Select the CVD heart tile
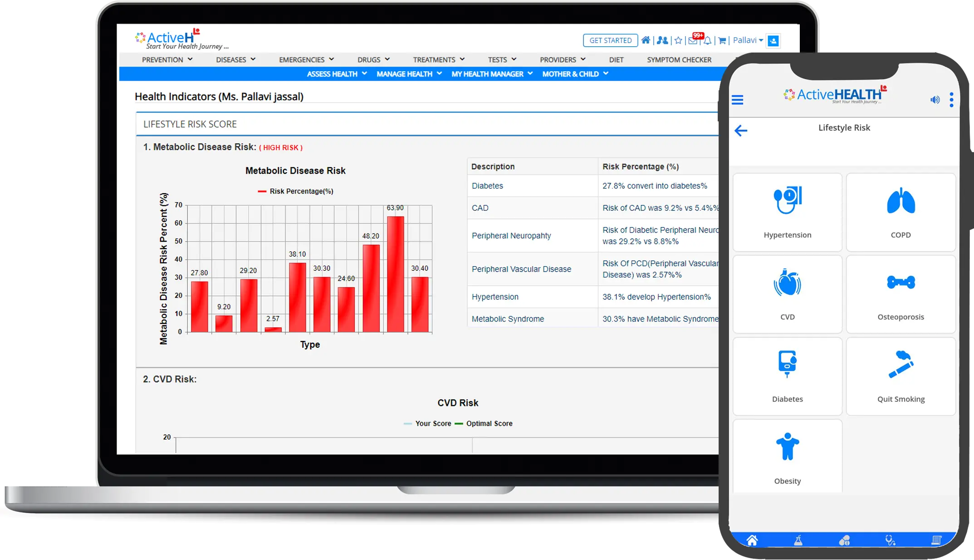The image size is (974, 560). click(787, 294)
